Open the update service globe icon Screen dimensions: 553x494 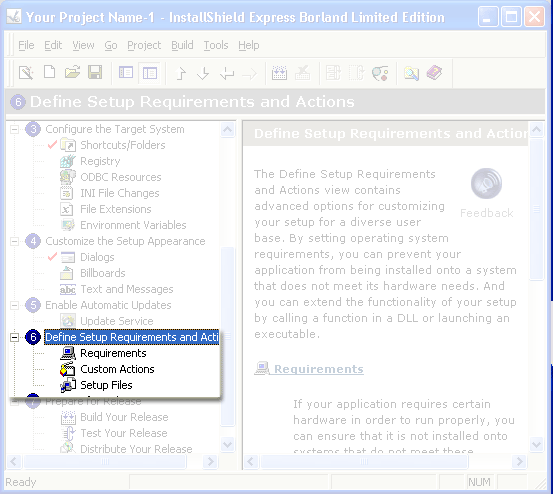[380, 73]
